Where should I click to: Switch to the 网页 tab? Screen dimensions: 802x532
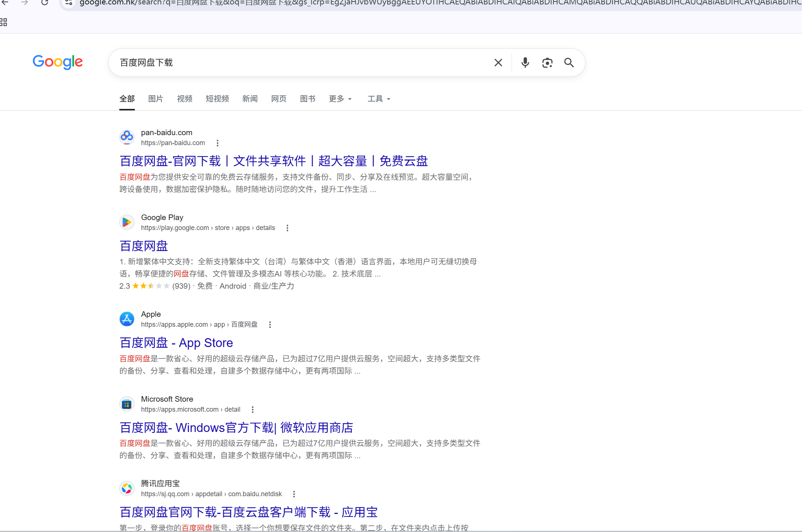279,99
